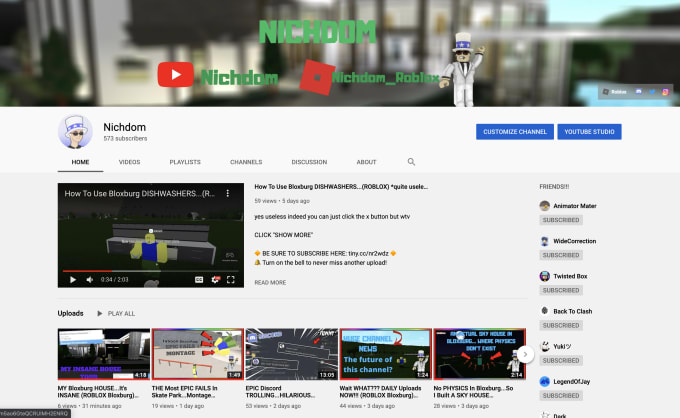Open the Uploads section heading

pos(70,314)
